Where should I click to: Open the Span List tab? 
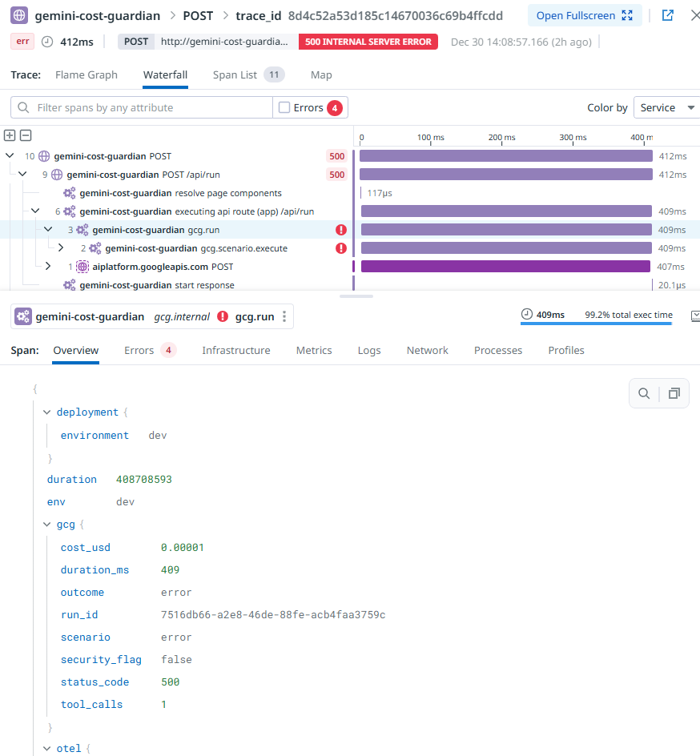coord(249,74)
